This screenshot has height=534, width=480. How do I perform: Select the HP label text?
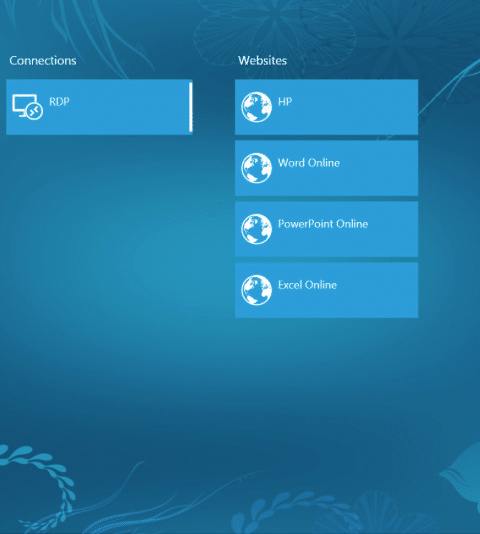(x=285, y=101)
